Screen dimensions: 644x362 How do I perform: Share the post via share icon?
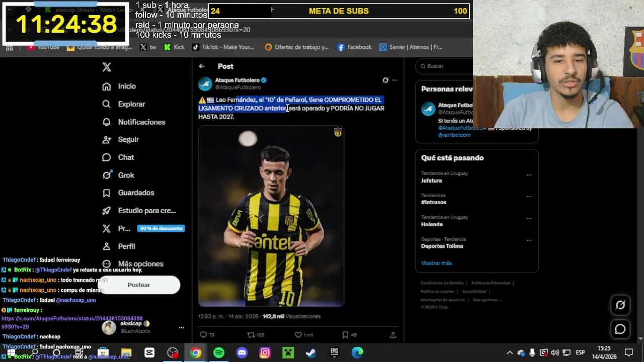tap(393, 334)
